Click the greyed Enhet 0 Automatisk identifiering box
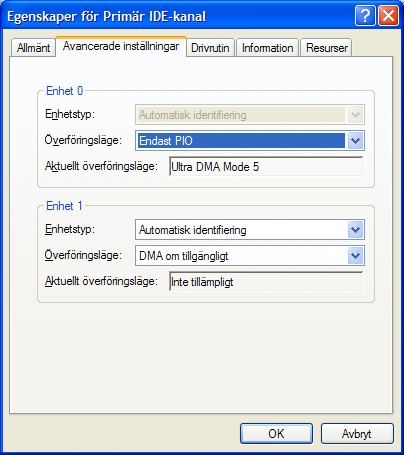Screen dimensions: 404x455 tap(250, 115)
